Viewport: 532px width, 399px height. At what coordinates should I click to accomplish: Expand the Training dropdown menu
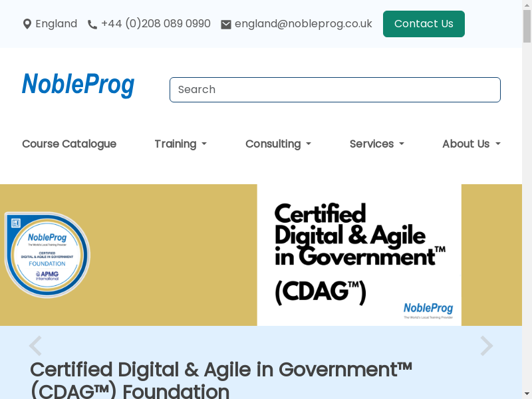coord(180,144)
